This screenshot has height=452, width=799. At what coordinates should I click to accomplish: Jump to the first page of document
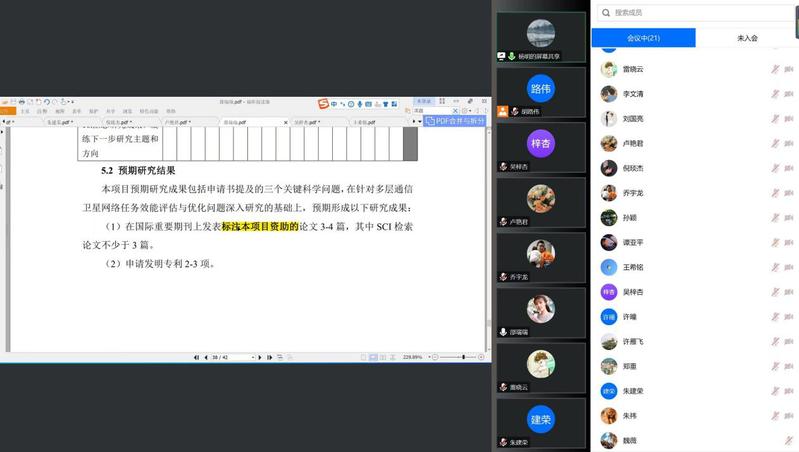click(196, 357)
